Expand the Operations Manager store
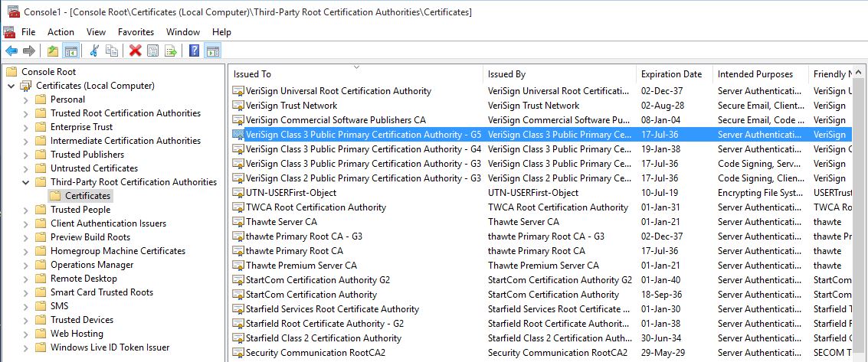Screen dimensions: 868x362 click(25, 265)
